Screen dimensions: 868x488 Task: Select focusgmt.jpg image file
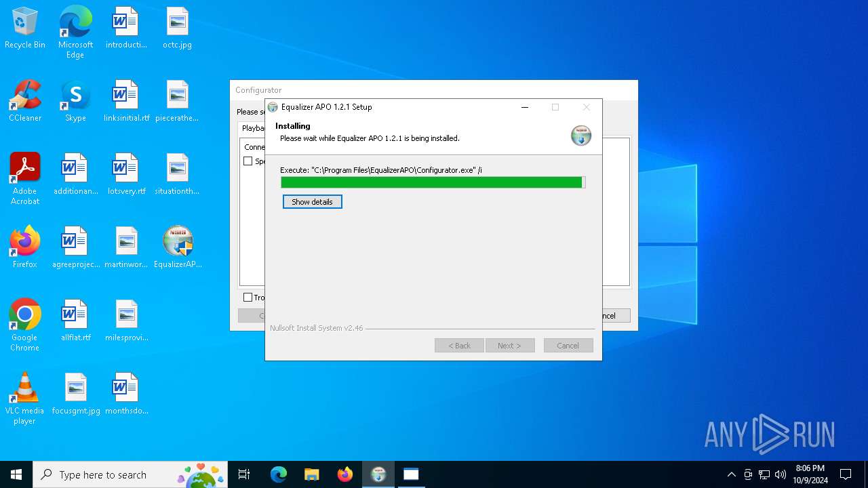click(75, 394)
